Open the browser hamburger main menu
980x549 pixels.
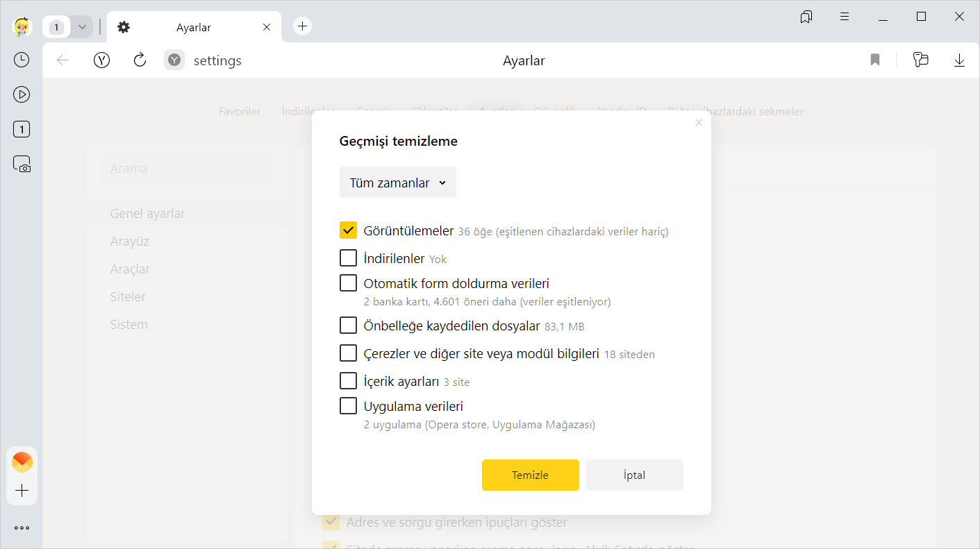click(x=845, y=17)
